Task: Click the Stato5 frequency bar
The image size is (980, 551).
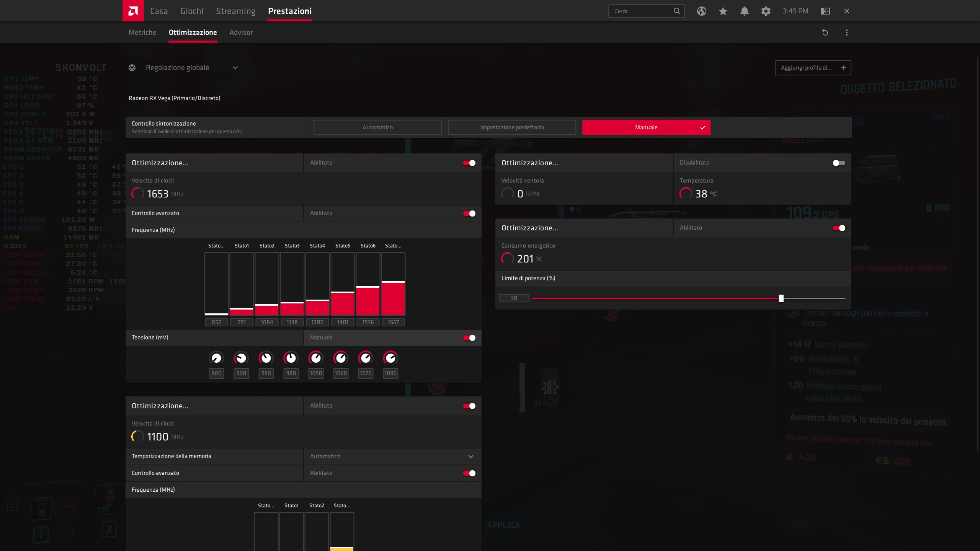Action: [343, 284]
